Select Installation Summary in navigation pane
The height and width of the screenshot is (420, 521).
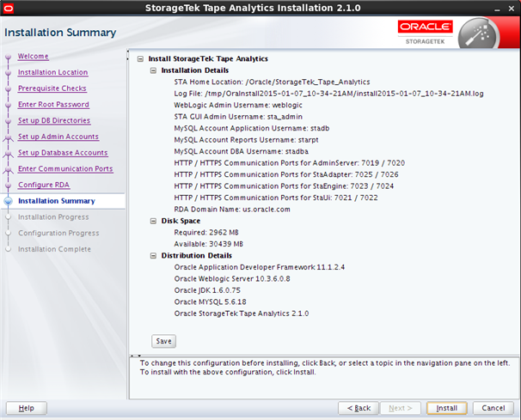point(57,201)
